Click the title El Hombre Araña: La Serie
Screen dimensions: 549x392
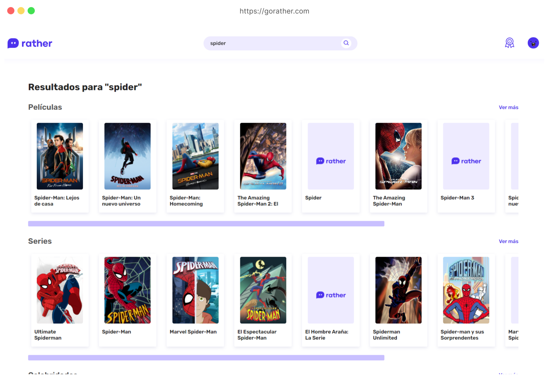(x=327, y=335)
